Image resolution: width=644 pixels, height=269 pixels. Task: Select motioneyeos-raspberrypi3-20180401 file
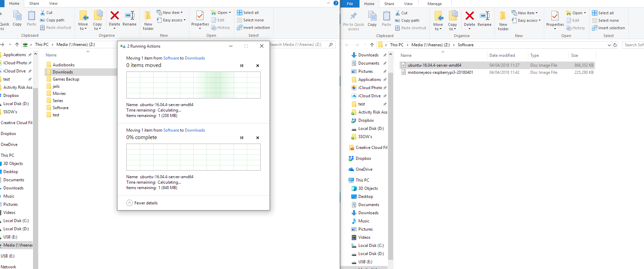click(x=440, y=72)
